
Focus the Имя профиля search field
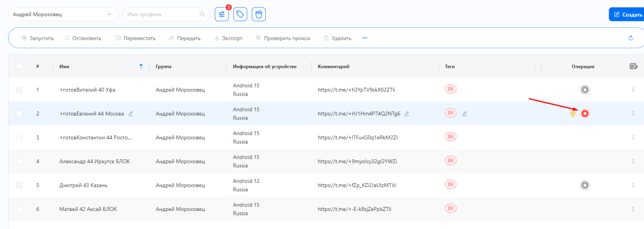pyautogui.click(x=162, y=15)
